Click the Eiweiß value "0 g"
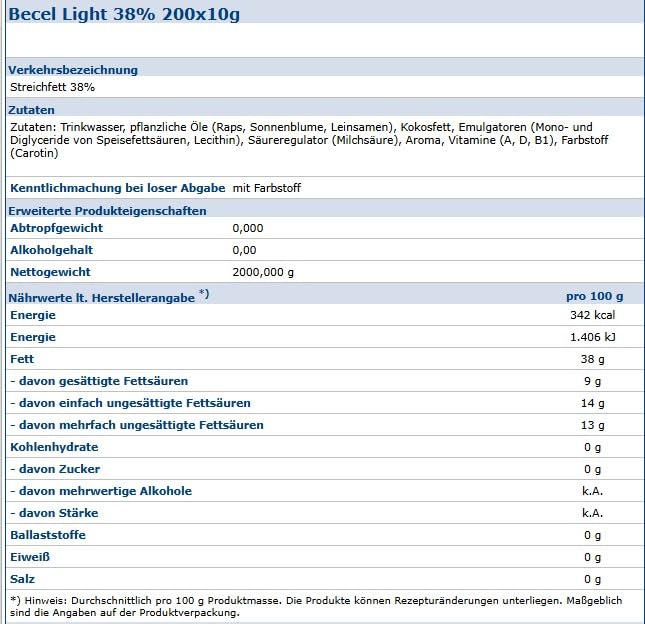 [x=592, y=557]
